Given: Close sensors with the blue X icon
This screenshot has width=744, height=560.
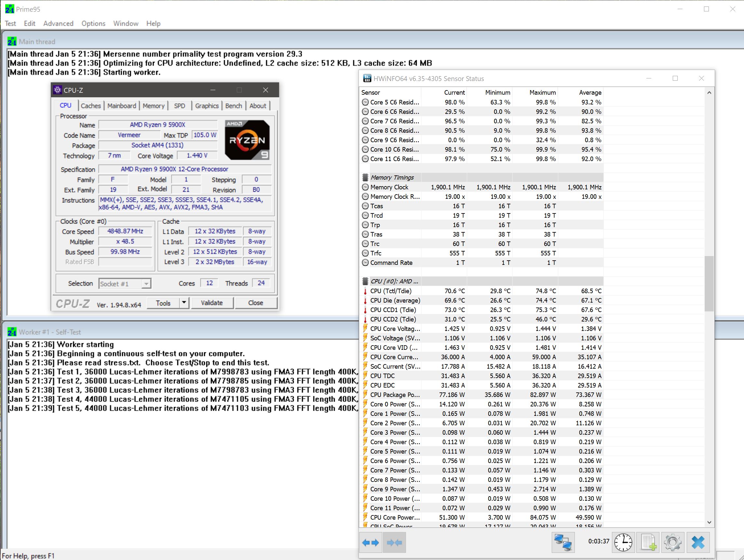Looking at the screenshot, I should 698,542.
